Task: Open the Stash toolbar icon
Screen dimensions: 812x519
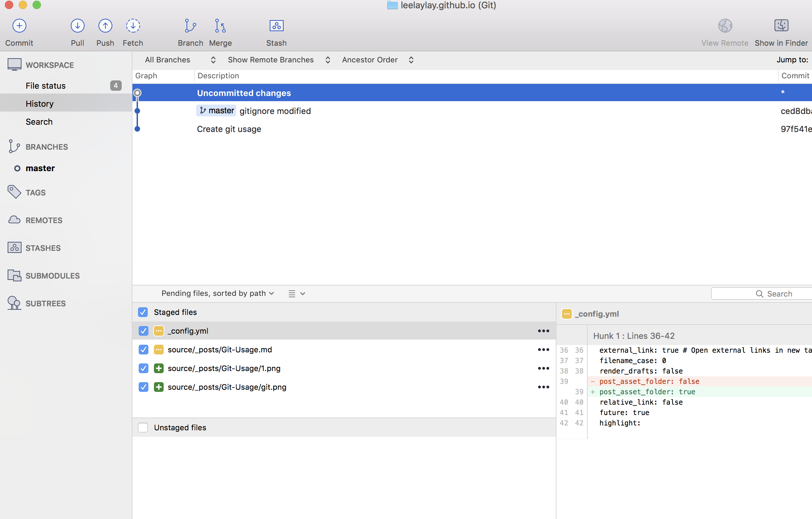Action: pos(276,26)
